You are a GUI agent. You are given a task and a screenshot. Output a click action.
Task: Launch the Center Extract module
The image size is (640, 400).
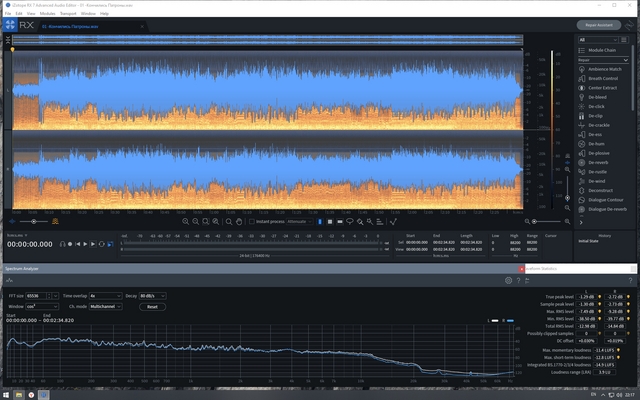(x=602, y=87)
